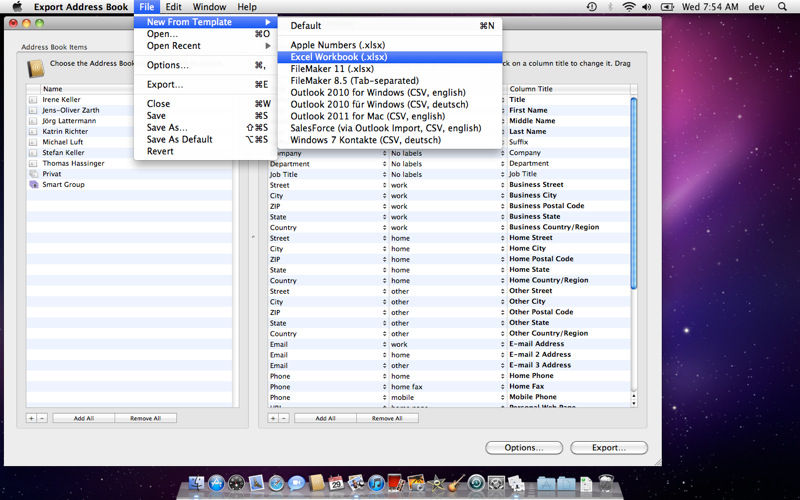Open field popup for E-mail 2 Address row
Image resolution: width=800 pixels, height=500 pixels.
tap(384, 355)
